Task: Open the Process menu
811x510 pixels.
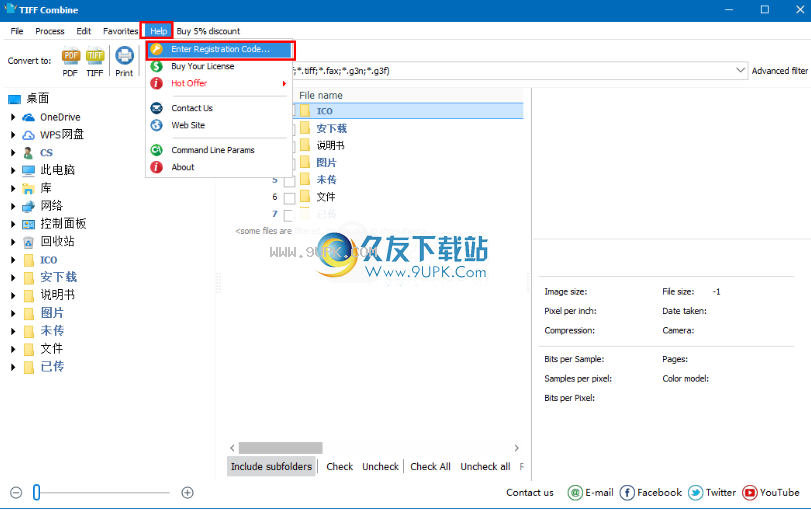Action: point(50,31)
